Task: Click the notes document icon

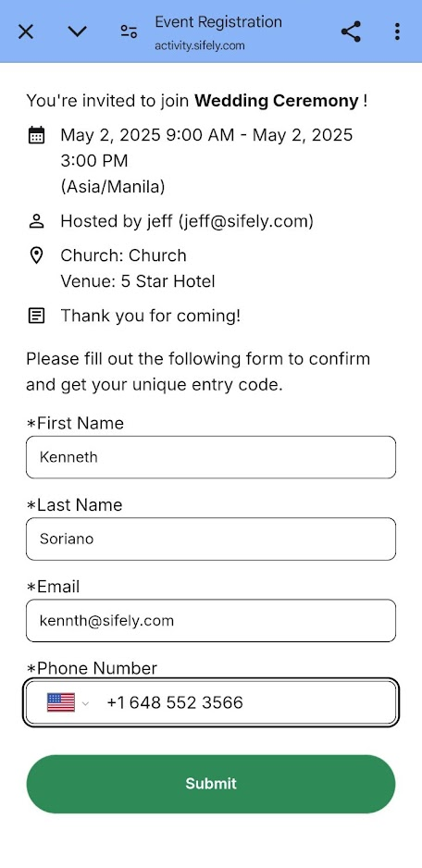Action: tap(36, 316)
